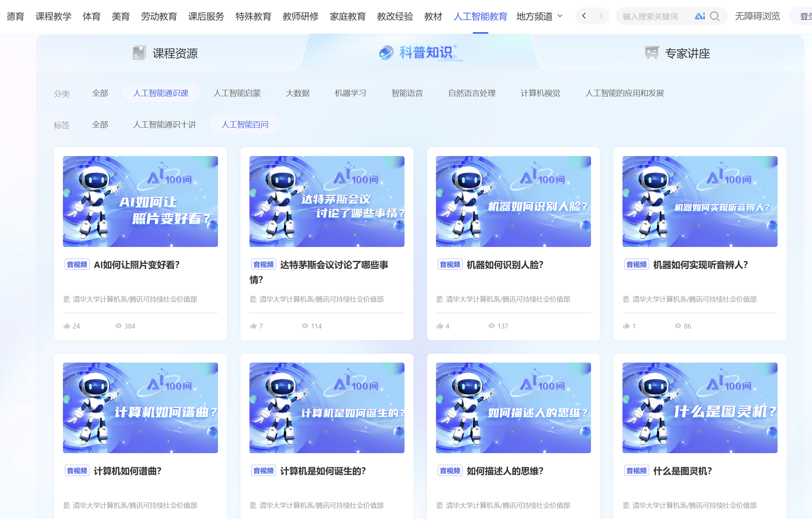812x519 pixels.
Task: Click the AI search assistant icon
Action: [x=700, y=16]
